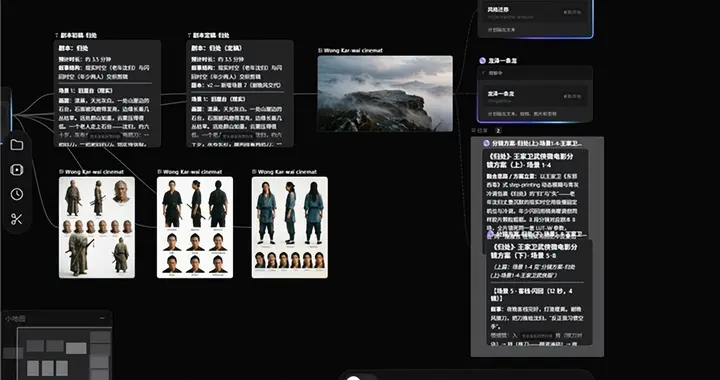Collapse the minimap panel with minus button
The width and height of the screenshot is (720, 380).
click(102, 318)
